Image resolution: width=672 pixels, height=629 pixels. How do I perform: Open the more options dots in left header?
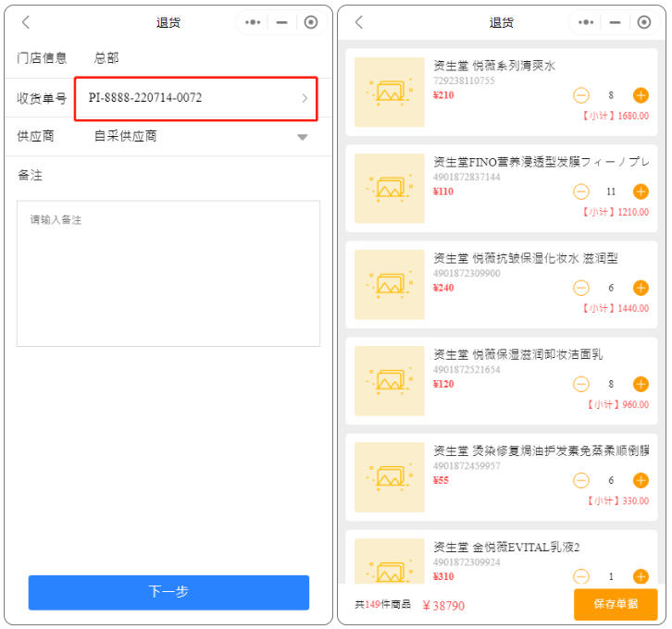253,22
